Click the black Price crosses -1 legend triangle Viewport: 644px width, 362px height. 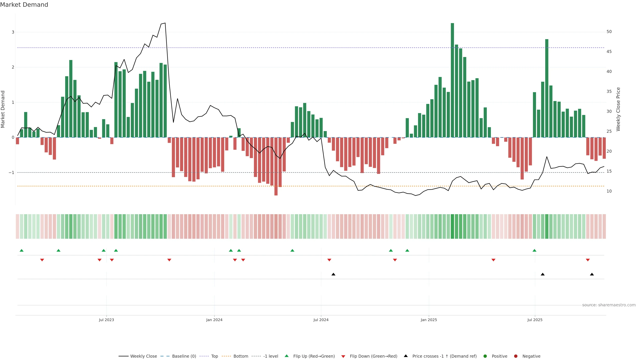[x=406, y=356]
